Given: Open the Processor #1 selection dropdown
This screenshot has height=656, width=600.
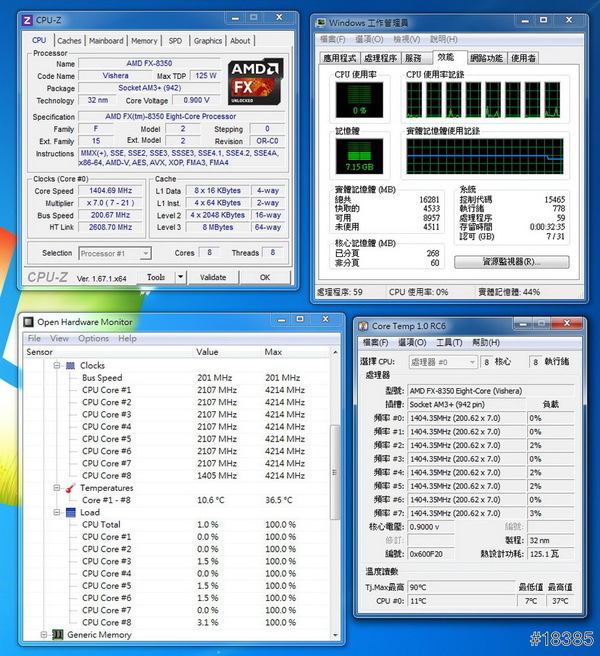Looking at the screenshot, I should pos(144,253).
